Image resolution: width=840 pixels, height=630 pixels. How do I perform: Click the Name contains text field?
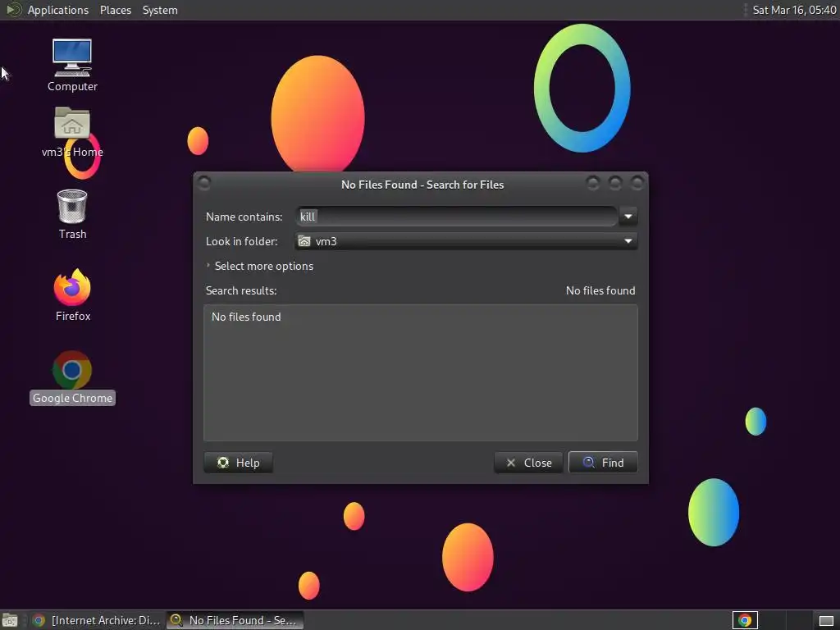click(456, 217)
